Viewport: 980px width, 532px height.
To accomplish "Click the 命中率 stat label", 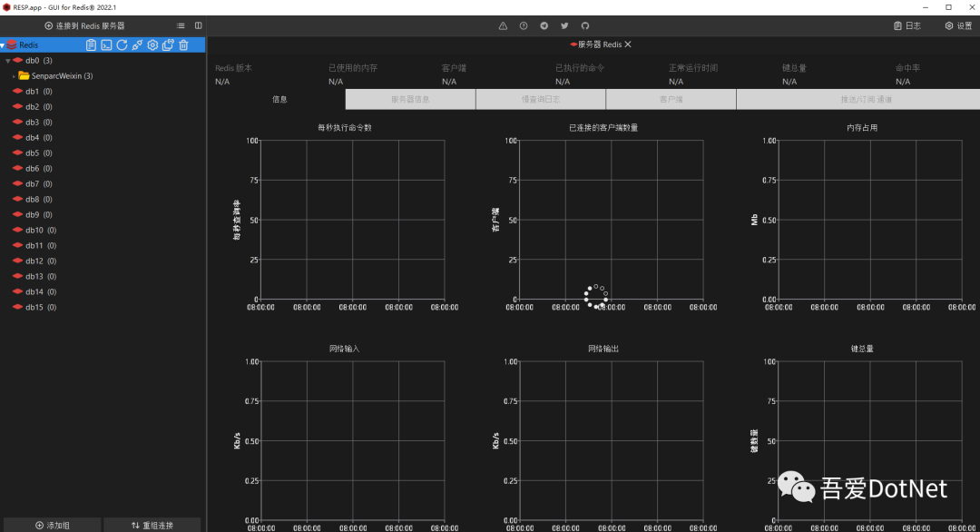I will coord(907,68).
